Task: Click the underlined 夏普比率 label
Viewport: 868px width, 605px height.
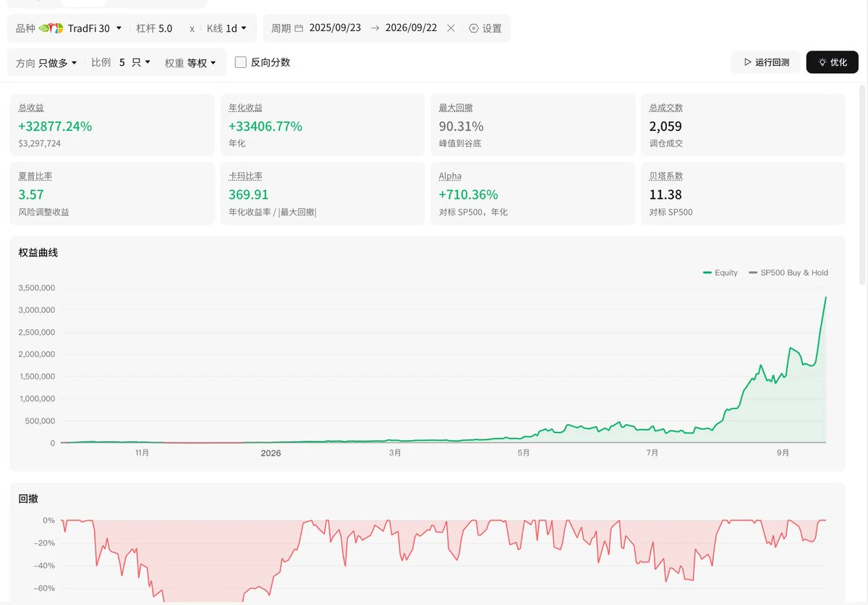Action: tap(35, 176)
